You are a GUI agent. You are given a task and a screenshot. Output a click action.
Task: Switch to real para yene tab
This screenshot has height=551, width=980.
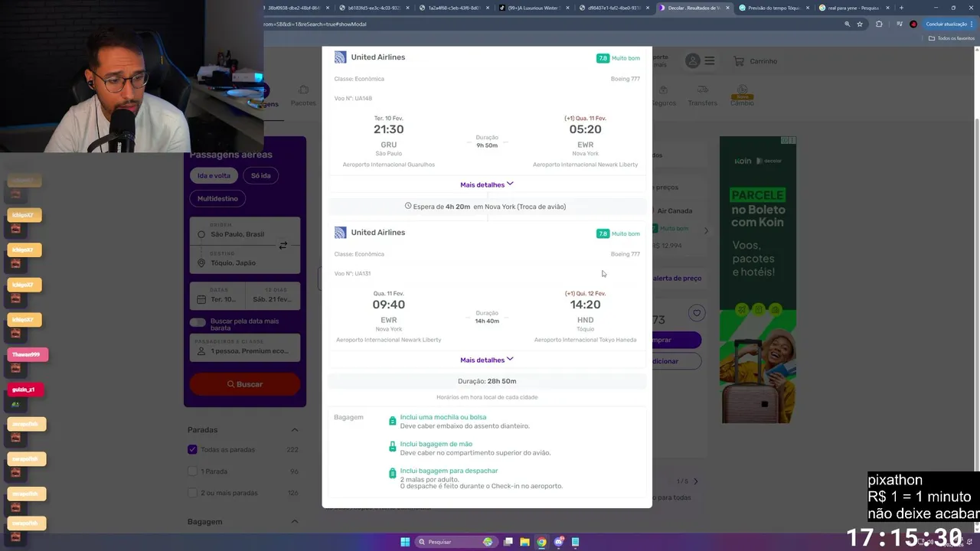click(x=854, y=8)
